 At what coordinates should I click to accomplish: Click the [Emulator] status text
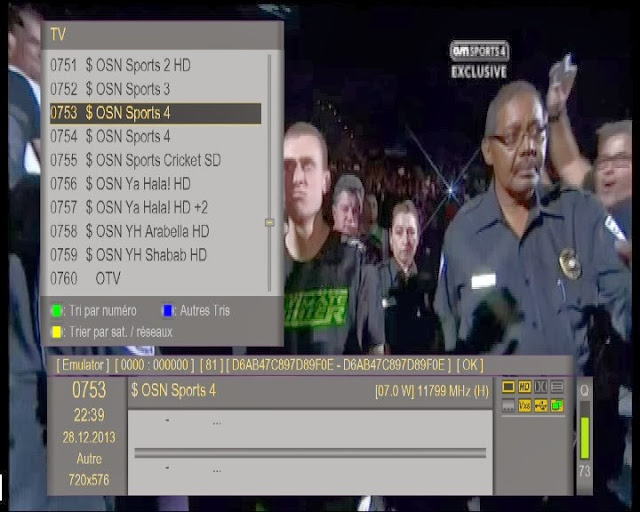[83, 365]
